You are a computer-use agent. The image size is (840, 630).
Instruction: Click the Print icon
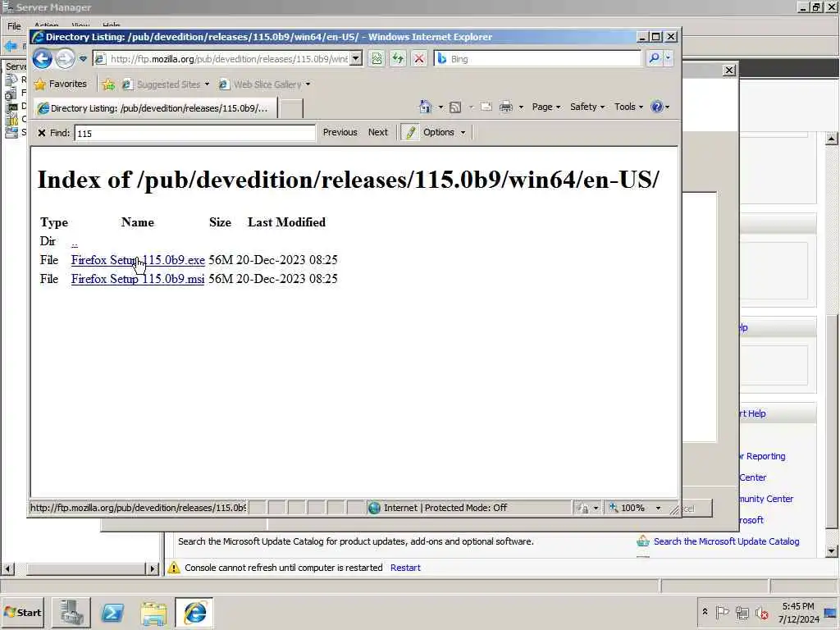tap(505, 107)
